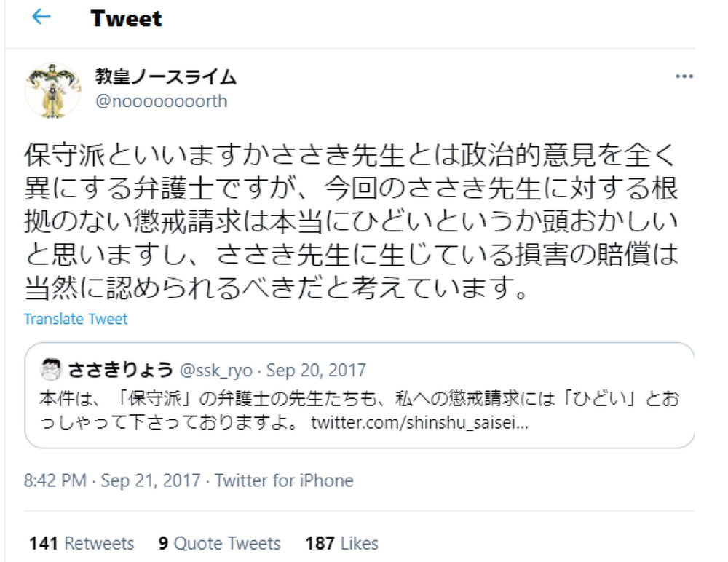View the 141 Retweets list
The width and height of the screenshot is (728, 562).
82,543
